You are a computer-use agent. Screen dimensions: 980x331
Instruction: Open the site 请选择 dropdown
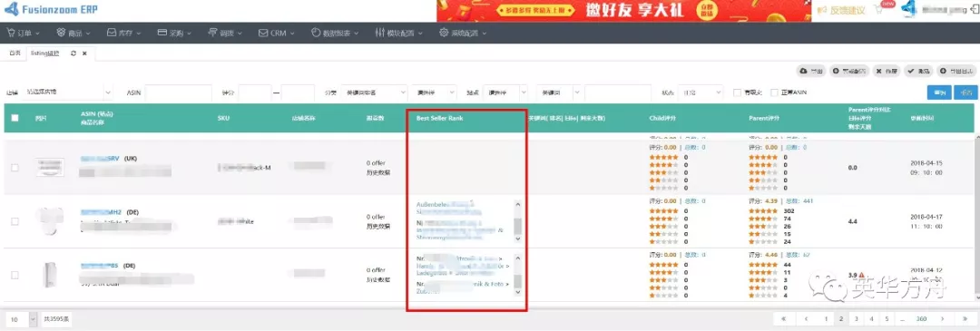505,92
